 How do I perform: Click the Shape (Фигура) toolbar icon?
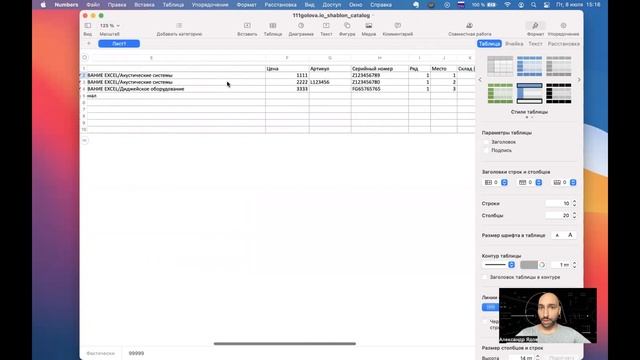click(347, 26)
